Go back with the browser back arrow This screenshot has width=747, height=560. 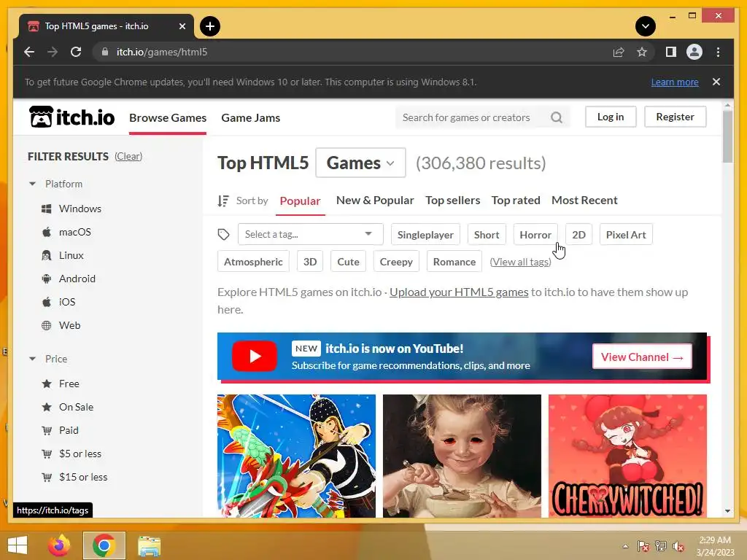29,52
